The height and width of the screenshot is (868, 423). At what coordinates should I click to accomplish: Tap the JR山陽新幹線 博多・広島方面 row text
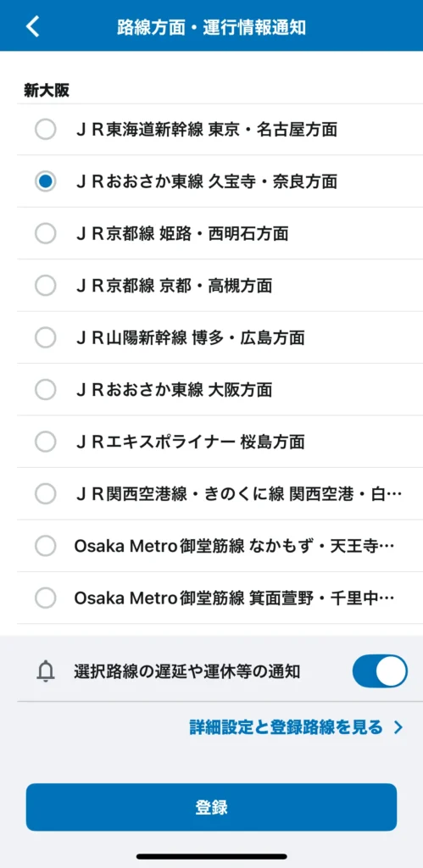(190, 337)
